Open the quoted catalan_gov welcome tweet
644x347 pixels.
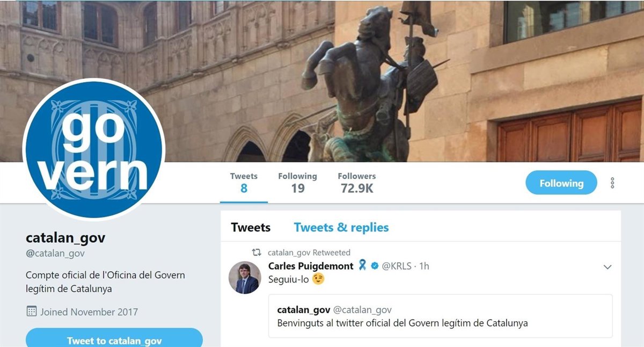point(440,316)
